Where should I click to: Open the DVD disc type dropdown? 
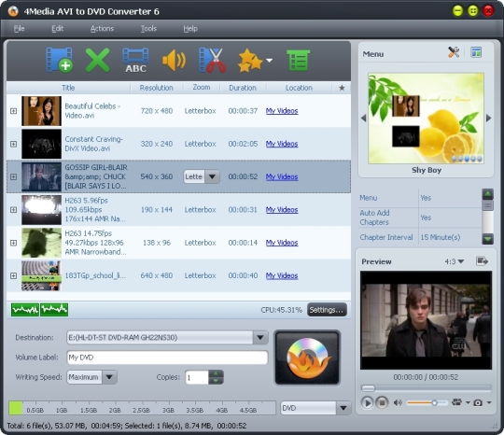(x=343, y=408)
